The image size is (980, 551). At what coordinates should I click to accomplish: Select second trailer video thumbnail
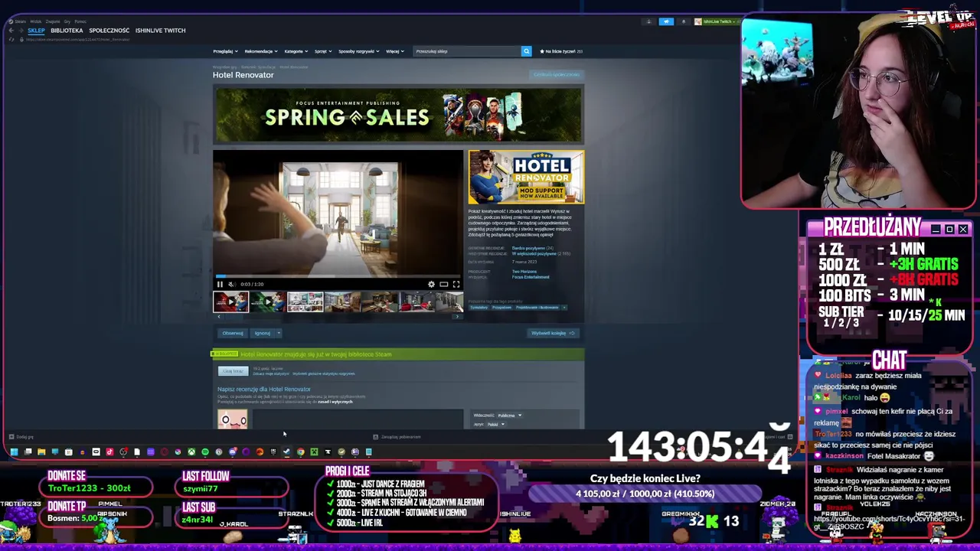click(x=267, y=302)
